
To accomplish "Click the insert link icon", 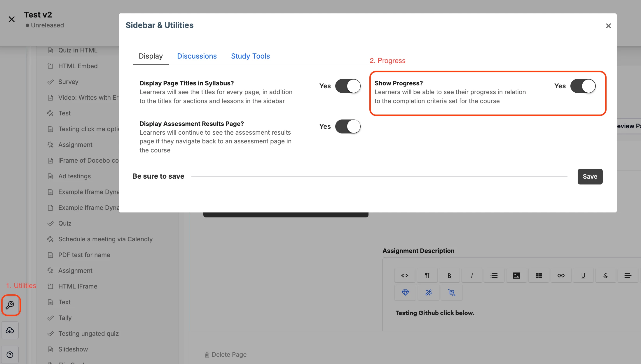I will [x=561, y=275].
